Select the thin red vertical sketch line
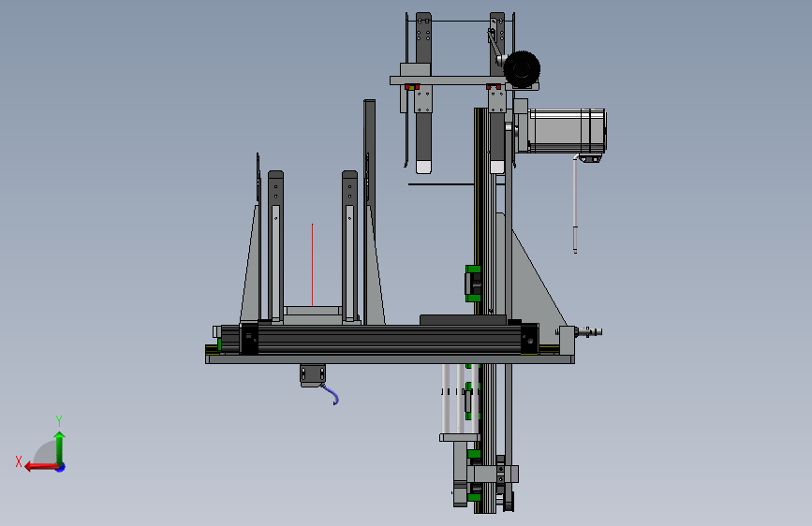Image resolution: width=812 pixels, height=526 pixels. (x=312, y=265)
